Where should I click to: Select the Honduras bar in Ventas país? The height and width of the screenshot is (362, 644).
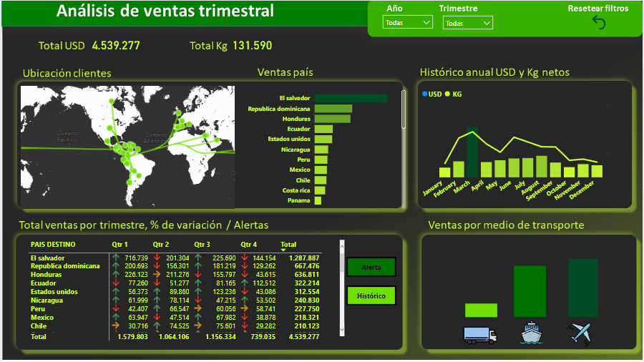(332, 119)
